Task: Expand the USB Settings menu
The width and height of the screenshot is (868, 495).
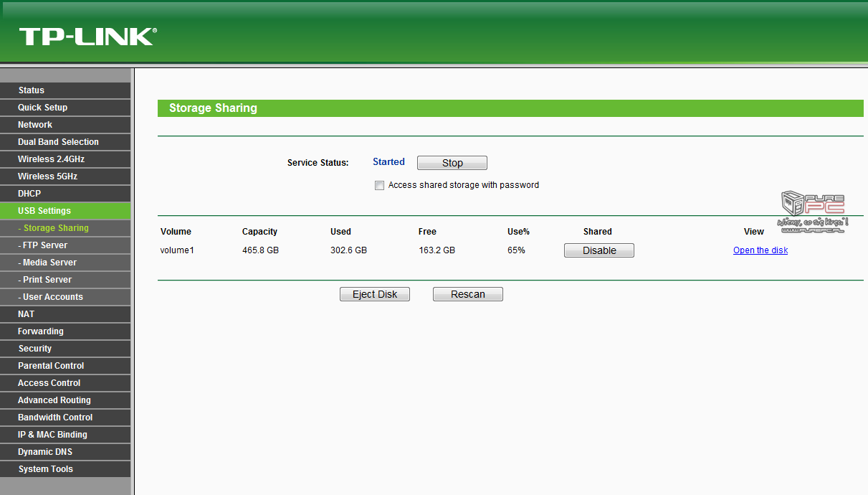Action: pos(44,211)
